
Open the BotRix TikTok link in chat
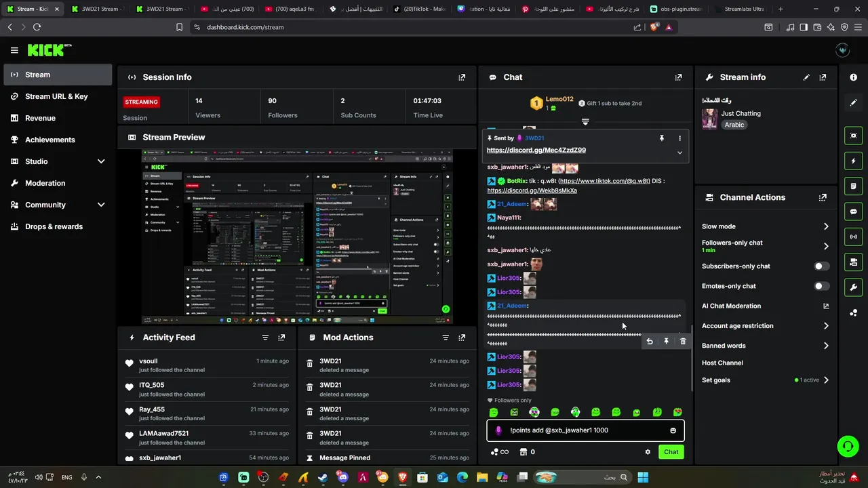(604, 181)
